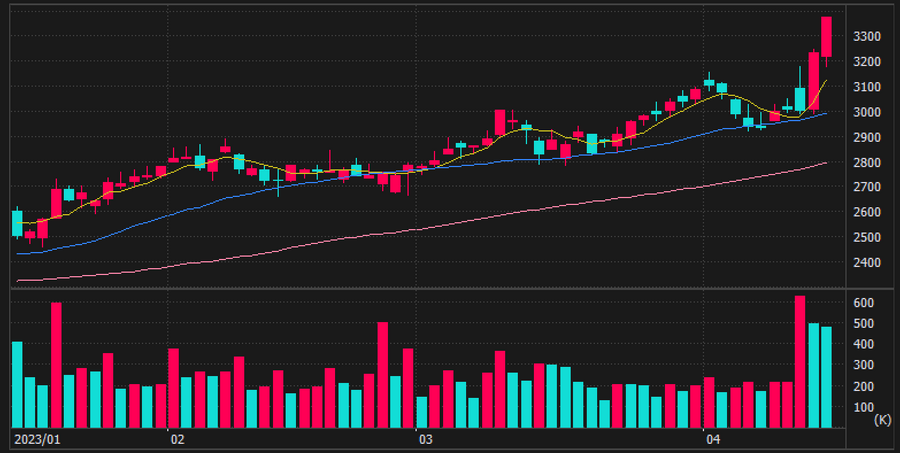Click the 100 volume axis label
The height and width of the screenshot is (453, 900).
tap(864, 408)
